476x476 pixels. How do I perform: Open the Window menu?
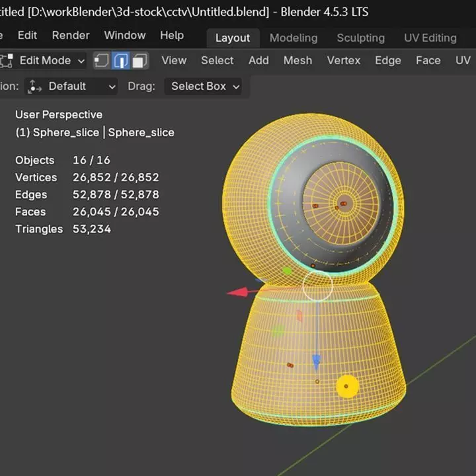click(x=125, y=36)
